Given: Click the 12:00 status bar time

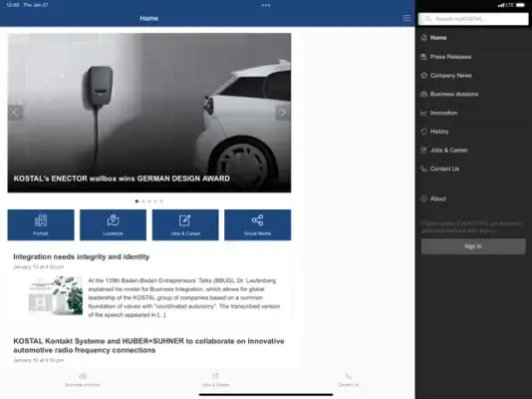Looking at the screenshot, I should (13, 5).
